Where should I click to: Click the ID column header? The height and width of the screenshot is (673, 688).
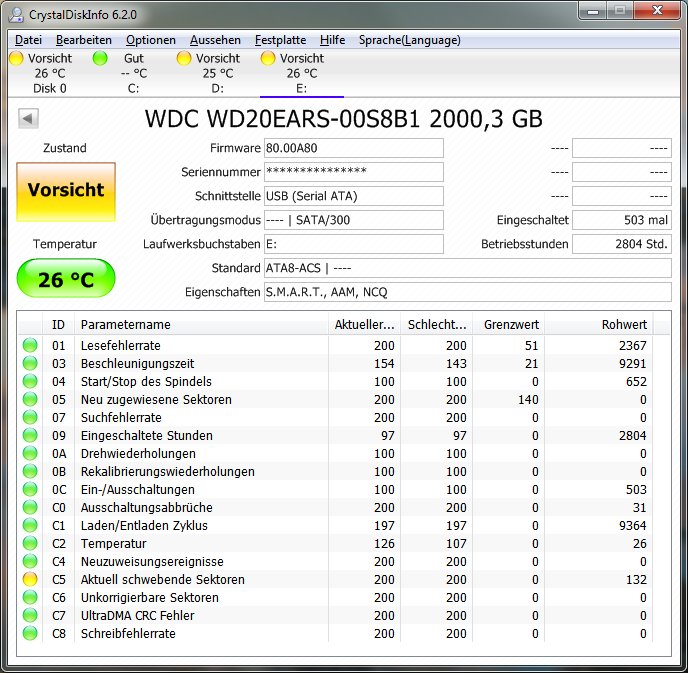pos(58,325)
